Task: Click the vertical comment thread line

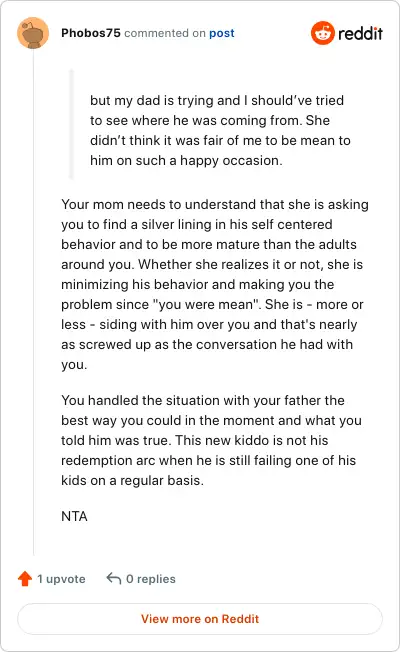Action: click(x=33, y=302)
